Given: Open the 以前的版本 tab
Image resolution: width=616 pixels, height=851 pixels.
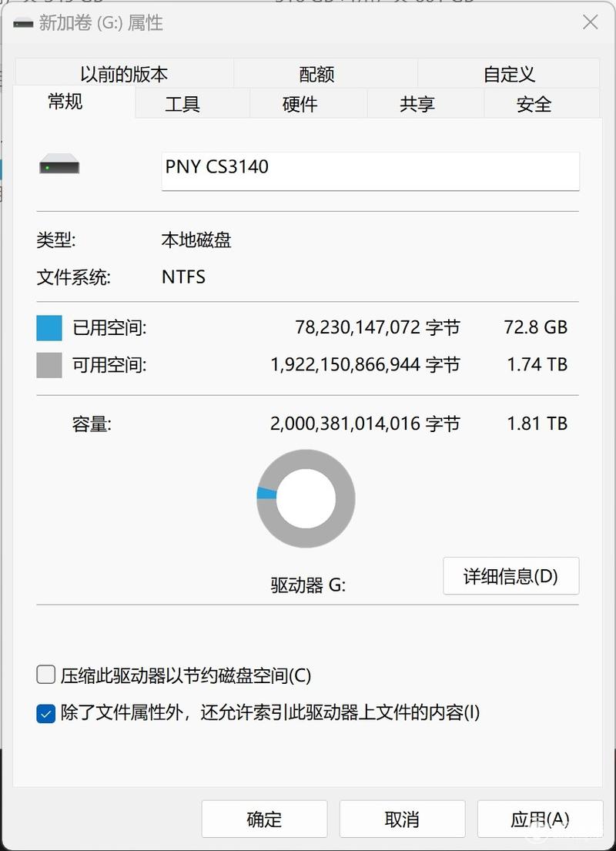Looking at the screenshot, I should click(x=124, y=74).
